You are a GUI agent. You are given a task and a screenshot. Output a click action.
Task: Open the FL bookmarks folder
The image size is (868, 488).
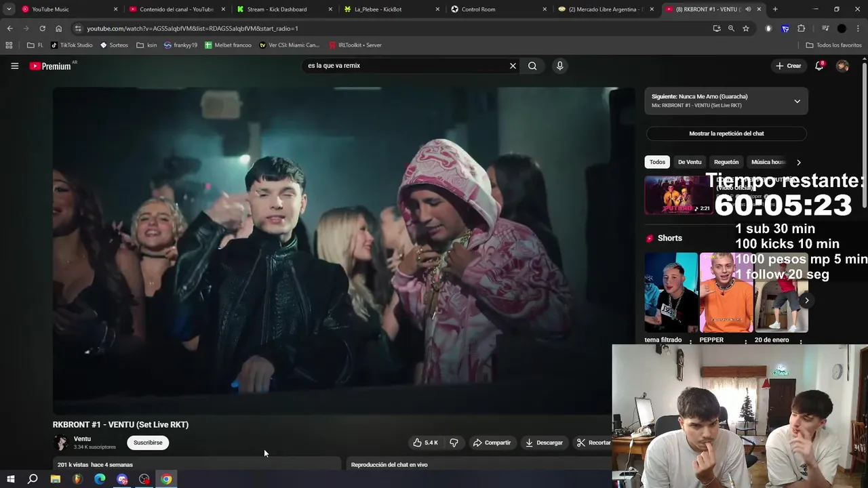pyautogui.click(x=35, y=45)
